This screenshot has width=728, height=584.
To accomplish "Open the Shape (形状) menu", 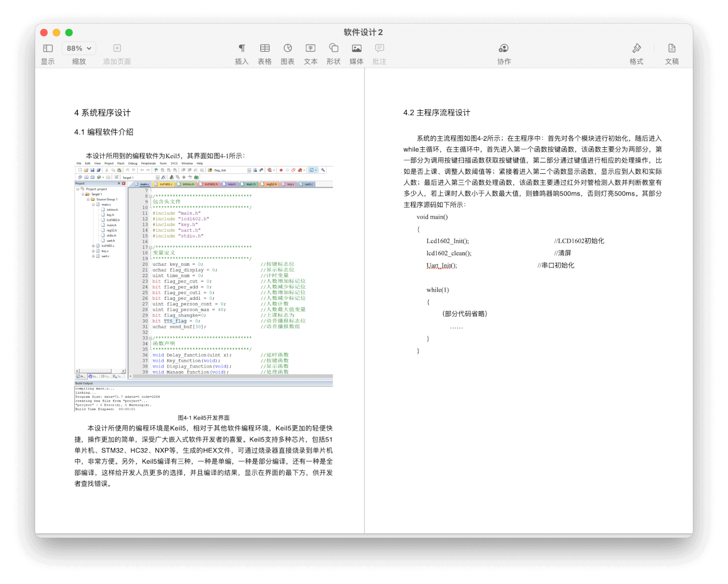I will pos(334,48).
